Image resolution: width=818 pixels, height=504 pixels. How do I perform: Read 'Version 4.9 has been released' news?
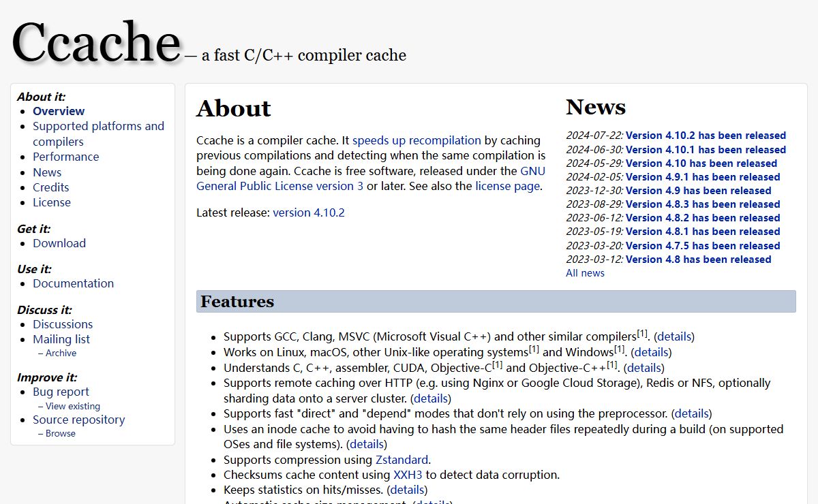(698, 191)
